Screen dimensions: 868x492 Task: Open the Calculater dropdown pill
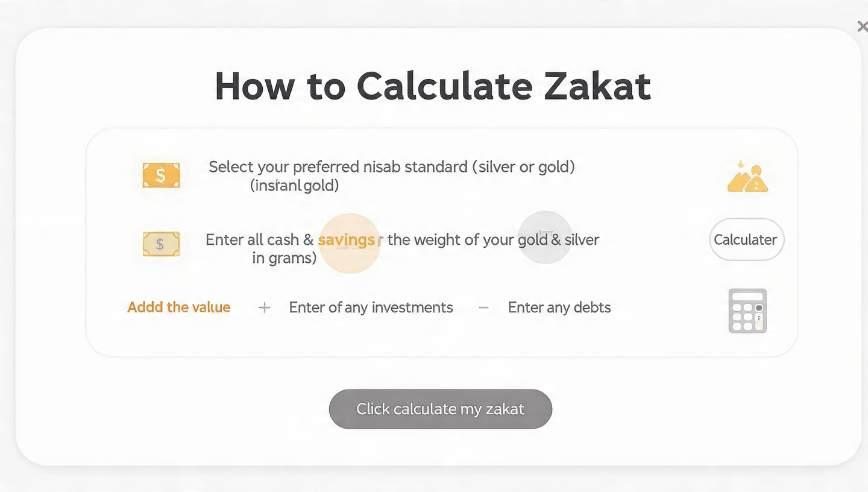point(746,239)
